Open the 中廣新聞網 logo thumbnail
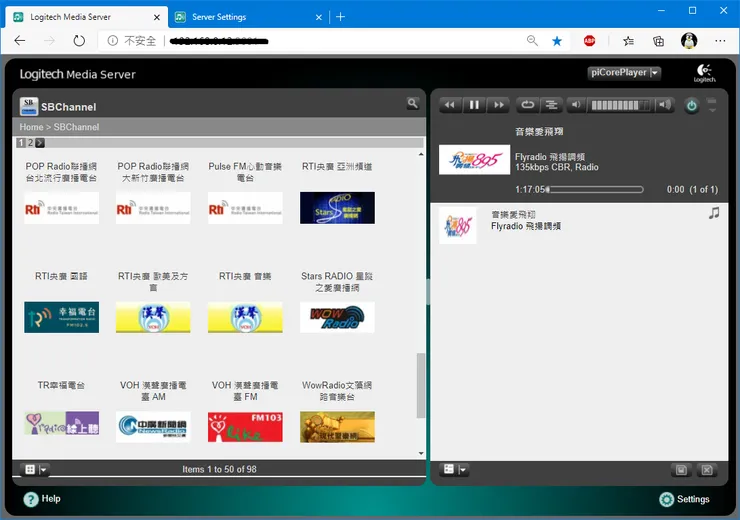Image resolution: width=740 pixels, height=520 pixels. point(153,427)
